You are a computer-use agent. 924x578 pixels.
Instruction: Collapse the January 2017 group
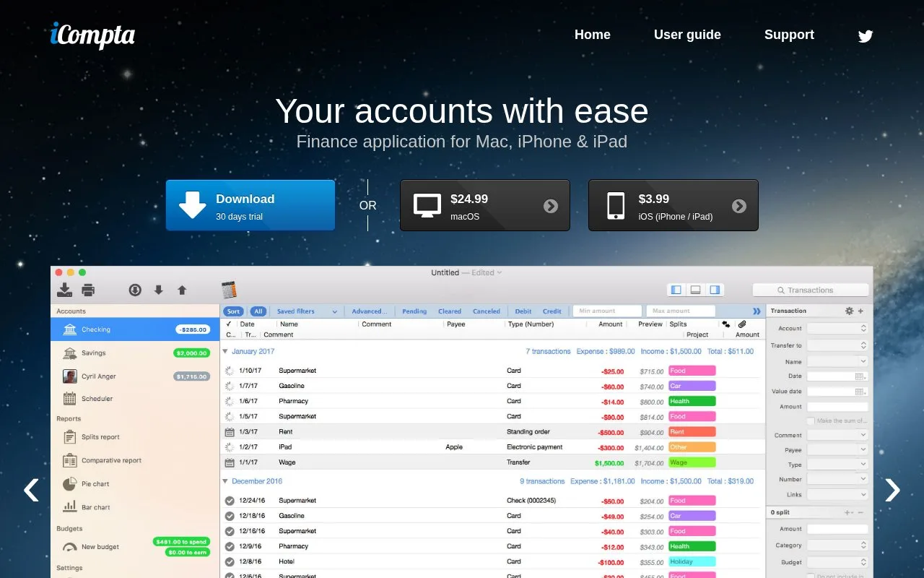pyautogui.click(x=225, y=352)
